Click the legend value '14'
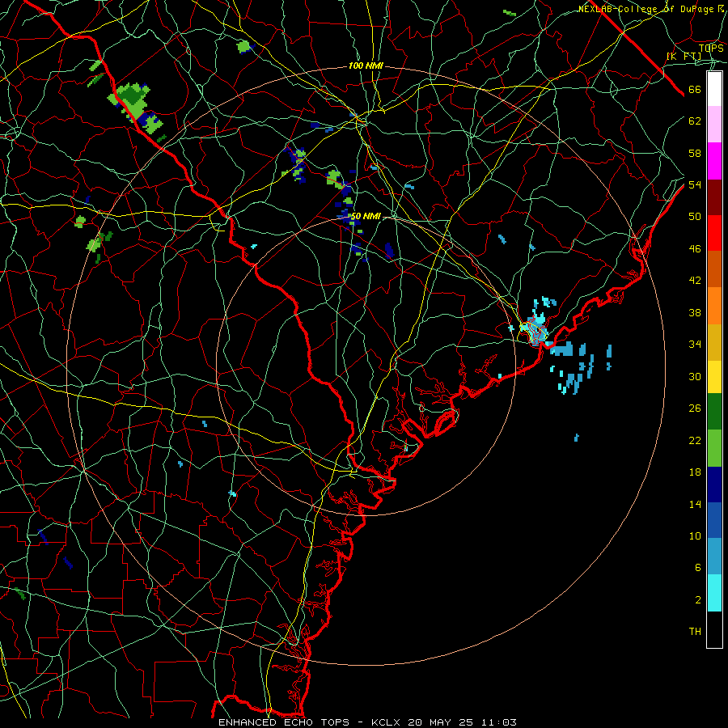The height and width of the screenshot is (728, 728). (x=695, y=504)
